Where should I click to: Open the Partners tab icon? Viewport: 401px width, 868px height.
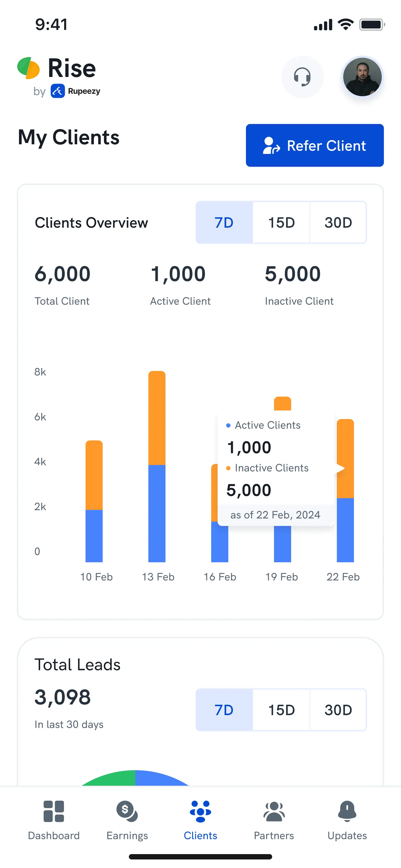274,811
